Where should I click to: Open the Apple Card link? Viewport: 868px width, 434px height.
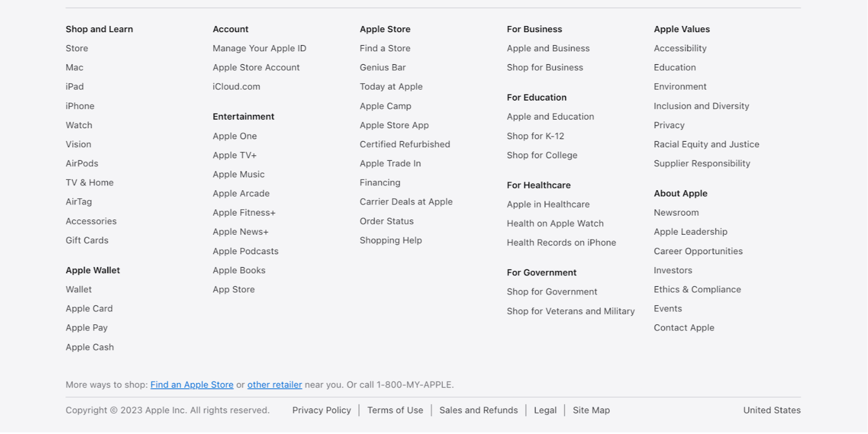tap(89, 309)
